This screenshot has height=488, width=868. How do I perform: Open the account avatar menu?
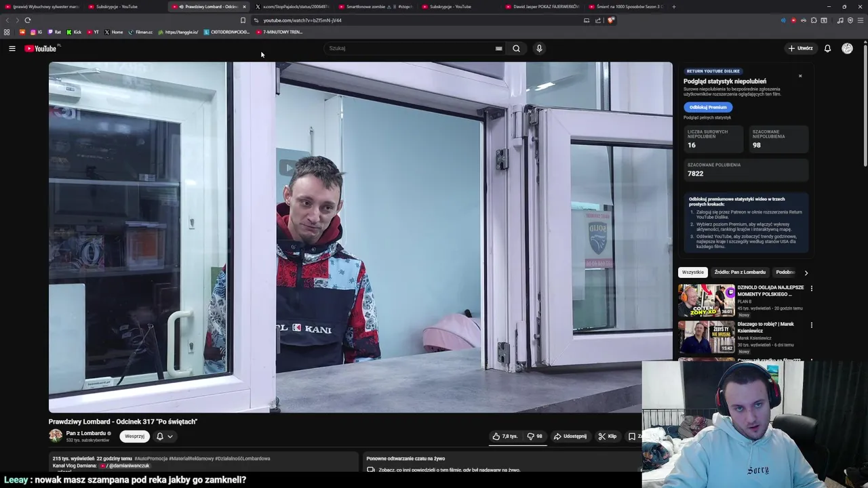(x=847, y=48)
